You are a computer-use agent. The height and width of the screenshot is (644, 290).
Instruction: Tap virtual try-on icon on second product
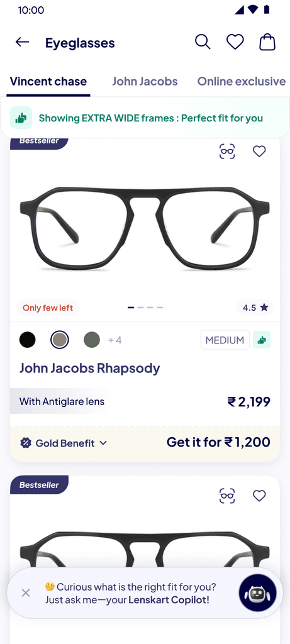(227, 496)
